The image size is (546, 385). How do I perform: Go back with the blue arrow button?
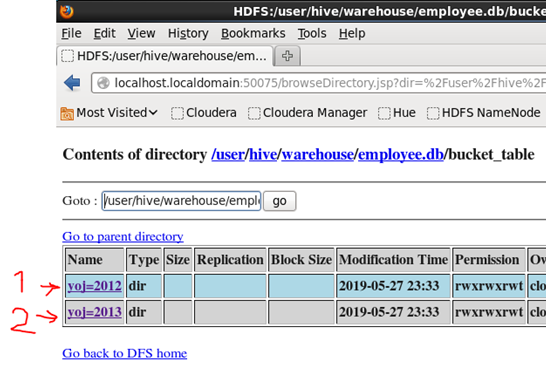click(x=72, y=83)
